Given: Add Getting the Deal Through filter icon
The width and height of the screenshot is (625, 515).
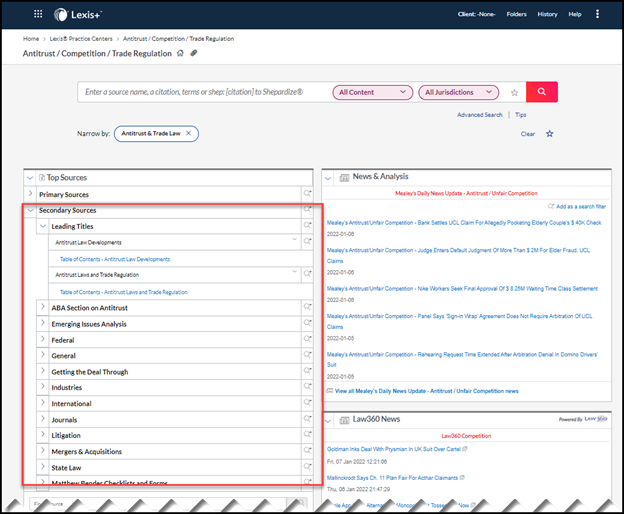Looking at the screenshot, I should pos(307,371).
